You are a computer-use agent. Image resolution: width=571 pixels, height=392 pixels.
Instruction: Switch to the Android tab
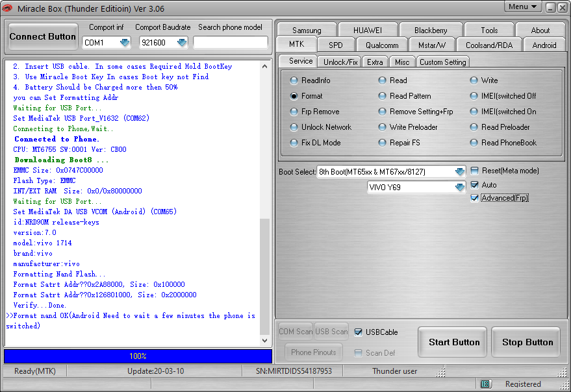(x=544, y=45)
